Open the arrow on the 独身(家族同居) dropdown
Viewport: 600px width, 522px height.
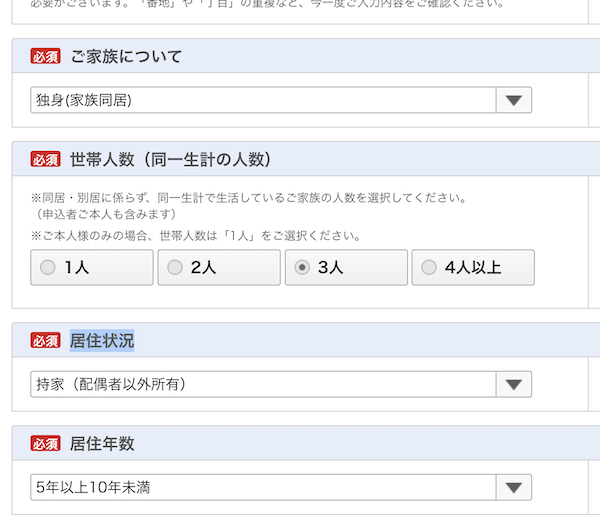(x=514, y=100)
